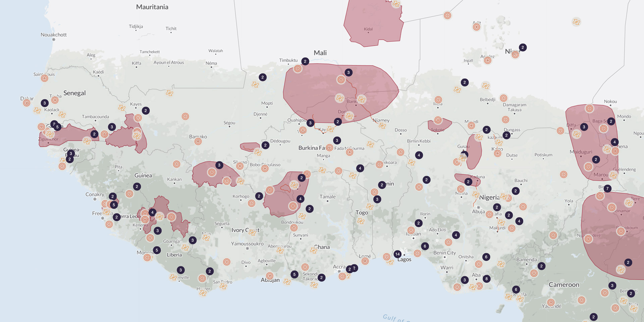Screen dimensions: 644x322
Task: Open the target marker under Bamako label
Action: [x=198, y=141]
